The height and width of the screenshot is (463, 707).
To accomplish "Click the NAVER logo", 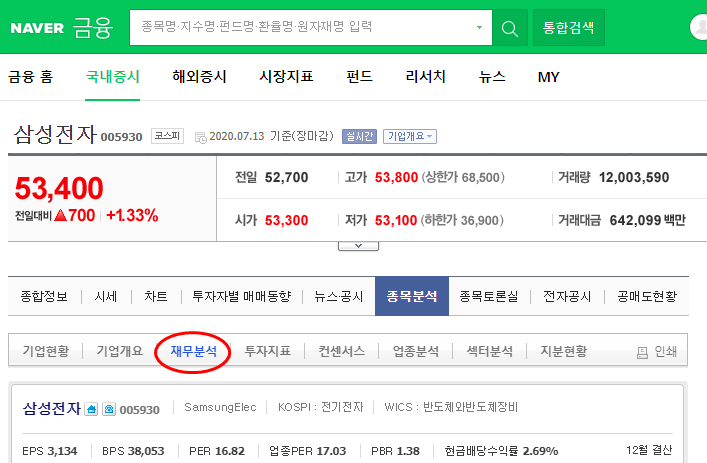I will (37, 28).
